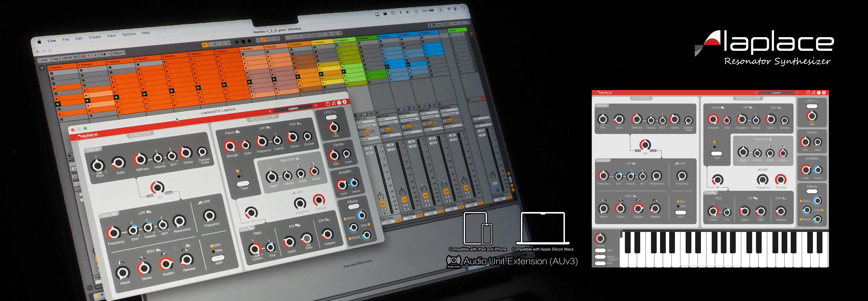Enable the MONO switch beside the keyboard
The height and width of the screenshot is (301, 868).
[x=600, y=257]
